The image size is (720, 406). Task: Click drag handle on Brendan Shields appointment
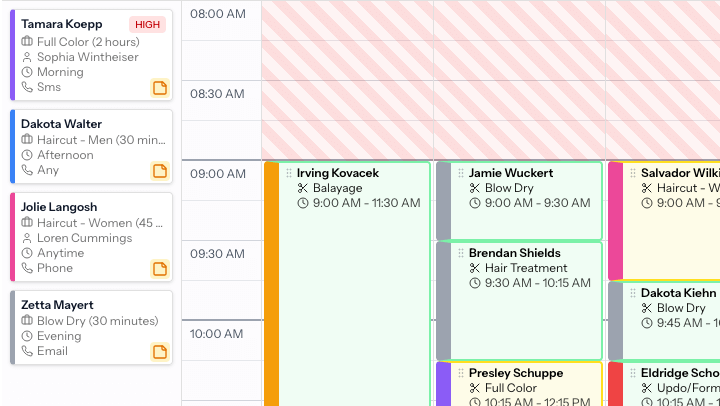tap(461, 253)
